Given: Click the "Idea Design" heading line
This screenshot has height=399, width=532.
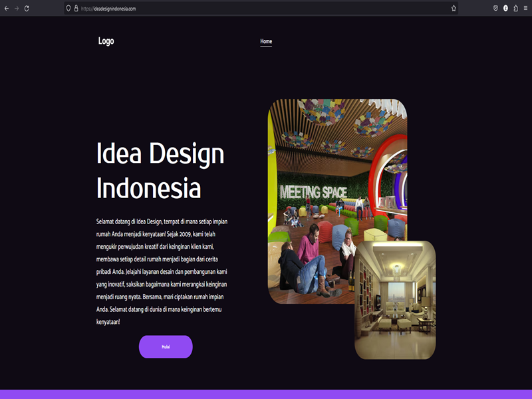Looking at the screenshot, I should 160,154.
